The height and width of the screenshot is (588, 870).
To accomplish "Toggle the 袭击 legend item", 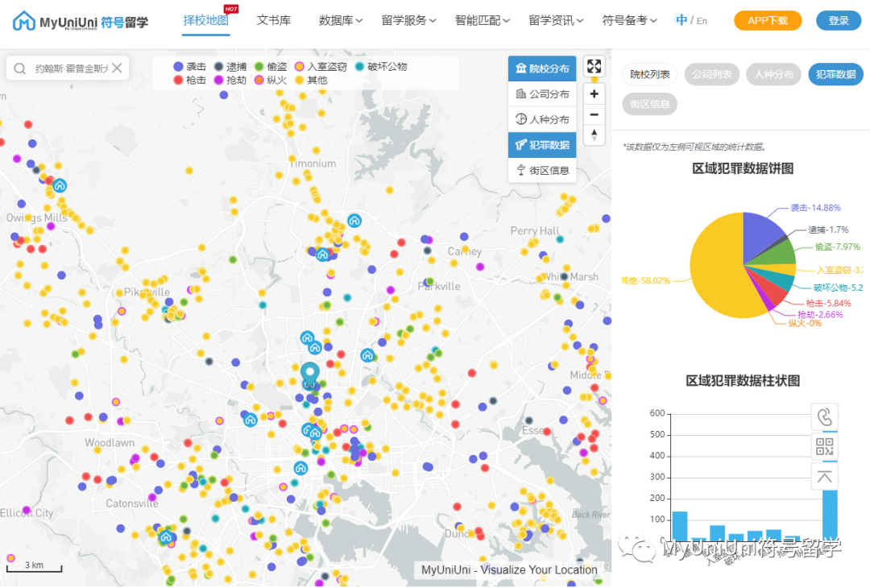I will point(189,67).
